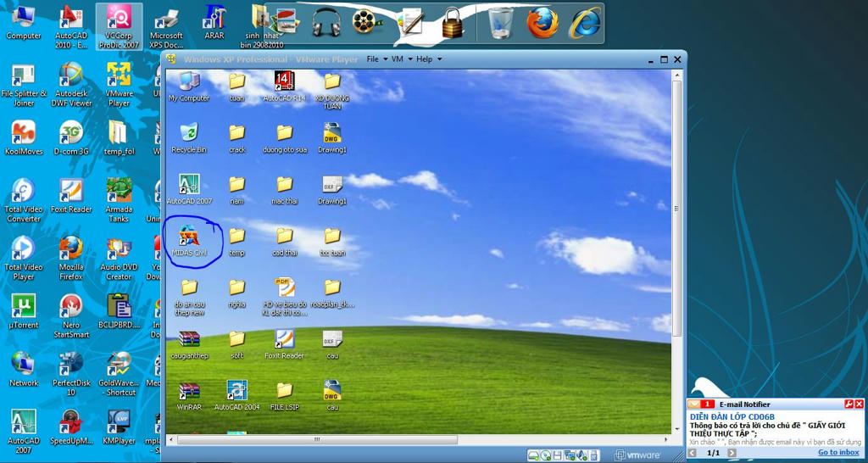This screenshot has width=868, height=463.
Task: Click the VMware CD/DVD drive status icon
Action: 546,455
